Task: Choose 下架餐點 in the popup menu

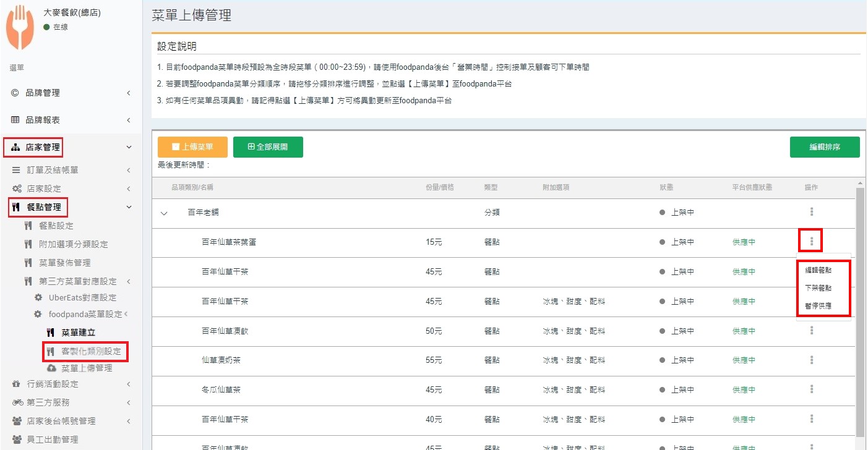Action: (x=818, y=288)
